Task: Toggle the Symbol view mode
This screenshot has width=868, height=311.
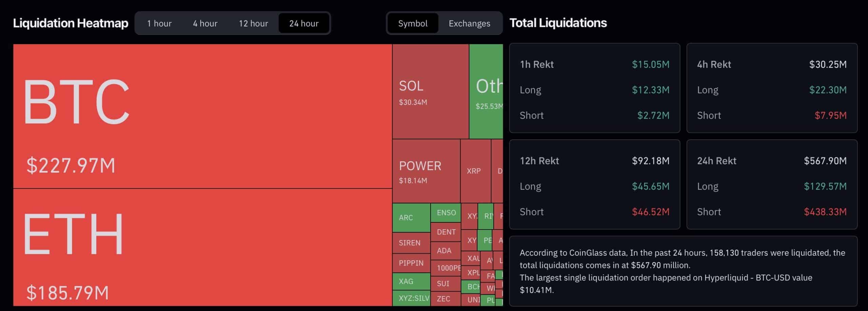Action: [x=412, y=23]
